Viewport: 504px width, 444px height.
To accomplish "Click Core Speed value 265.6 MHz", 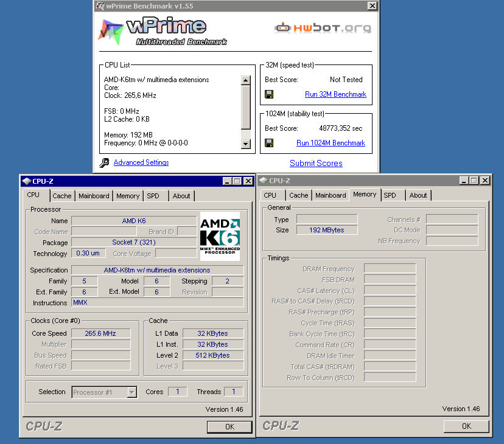I will (x=100, y=333).
